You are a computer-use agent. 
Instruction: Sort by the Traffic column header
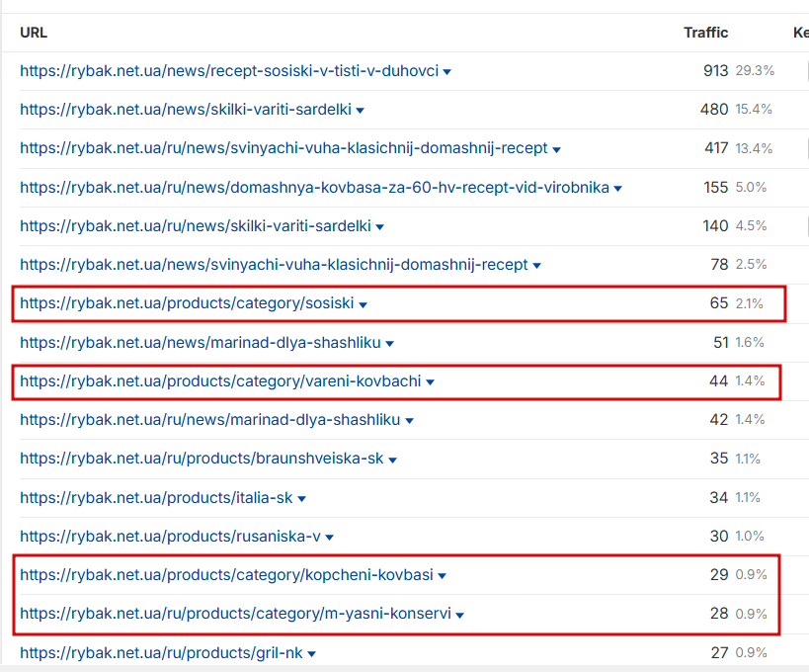(x=706, y=33)
